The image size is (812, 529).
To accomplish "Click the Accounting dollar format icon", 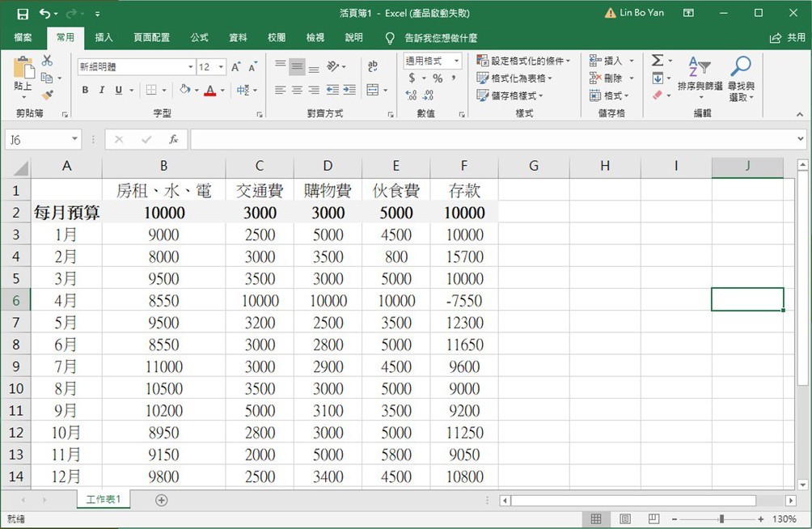I will [x=412, y=78].
